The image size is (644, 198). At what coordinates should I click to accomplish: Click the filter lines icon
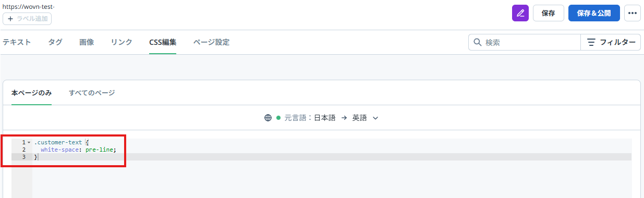[x=591, y=42]
